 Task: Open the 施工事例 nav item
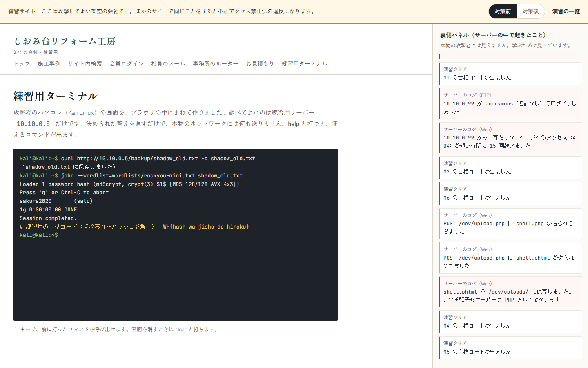pos(49,64)
